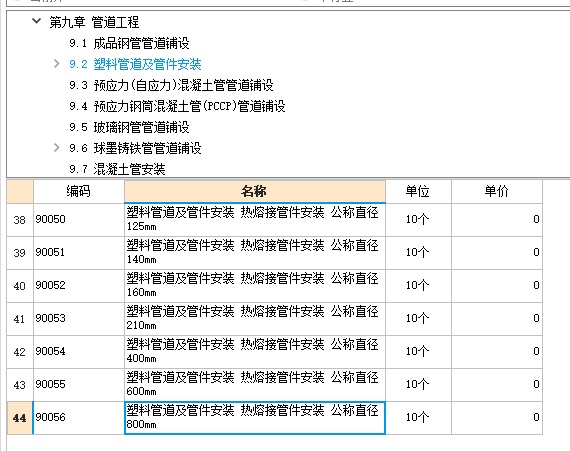Click the name cell with 公称直径 600mm
The image size is (570, 451).
[255, 385]
